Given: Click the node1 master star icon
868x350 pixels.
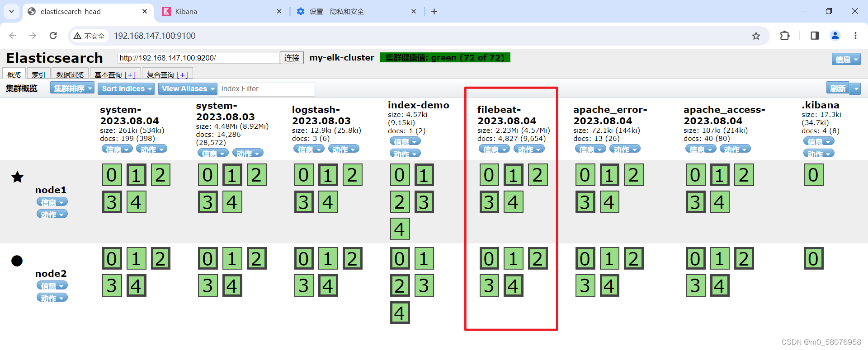Looking at the screenshot, I should tap(17, 177).
